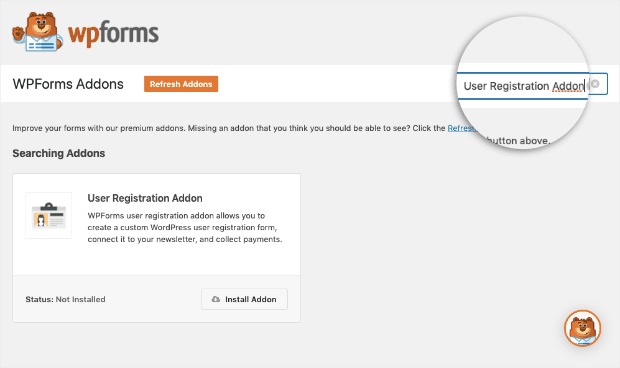Viewport: 620px width, 368px height.
Task: Click the User Registration Addon description text
Action: pos(185,227)
